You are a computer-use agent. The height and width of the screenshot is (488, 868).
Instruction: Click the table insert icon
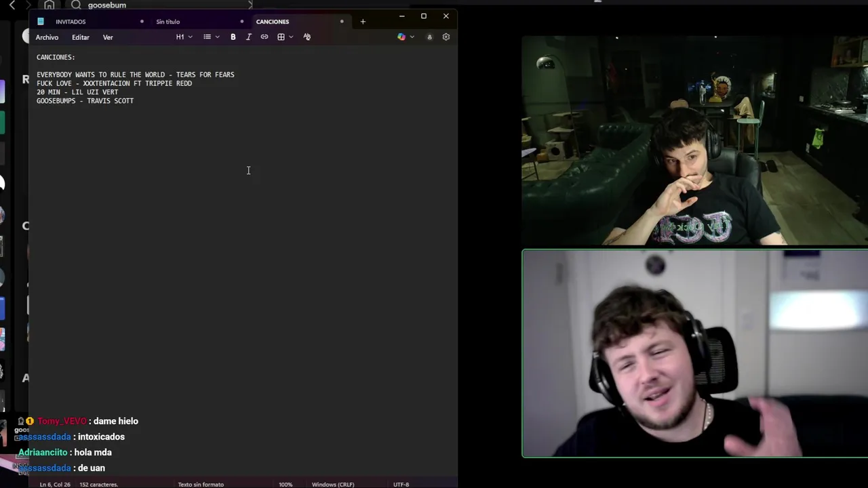(281, 37)
